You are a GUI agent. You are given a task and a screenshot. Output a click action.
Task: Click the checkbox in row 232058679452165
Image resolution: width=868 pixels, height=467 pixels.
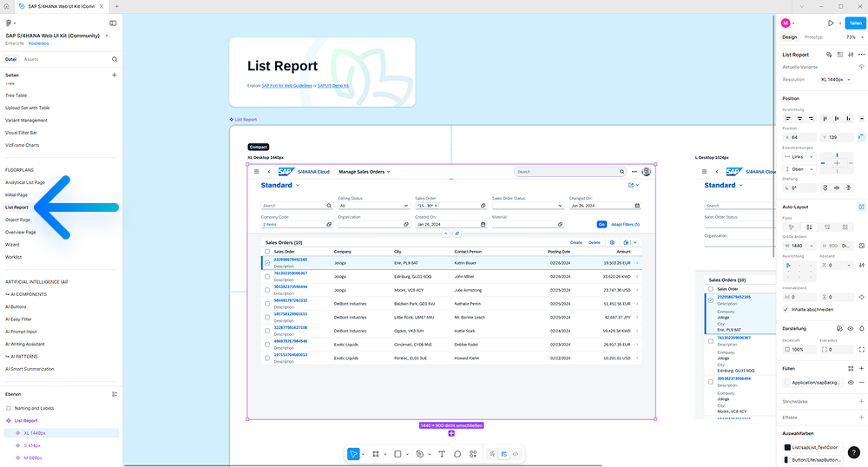267,263
